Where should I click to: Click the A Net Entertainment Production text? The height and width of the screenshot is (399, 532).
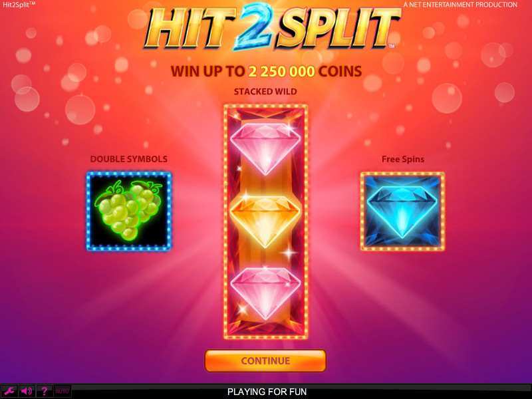[460, 5]
